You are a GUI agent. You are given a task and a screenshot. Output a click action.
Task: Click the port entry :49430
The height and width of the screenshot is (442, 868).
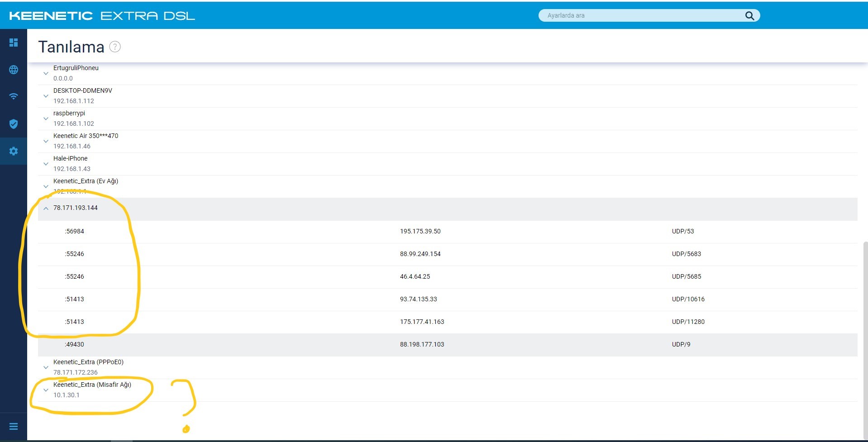click(x=74, y=344)
